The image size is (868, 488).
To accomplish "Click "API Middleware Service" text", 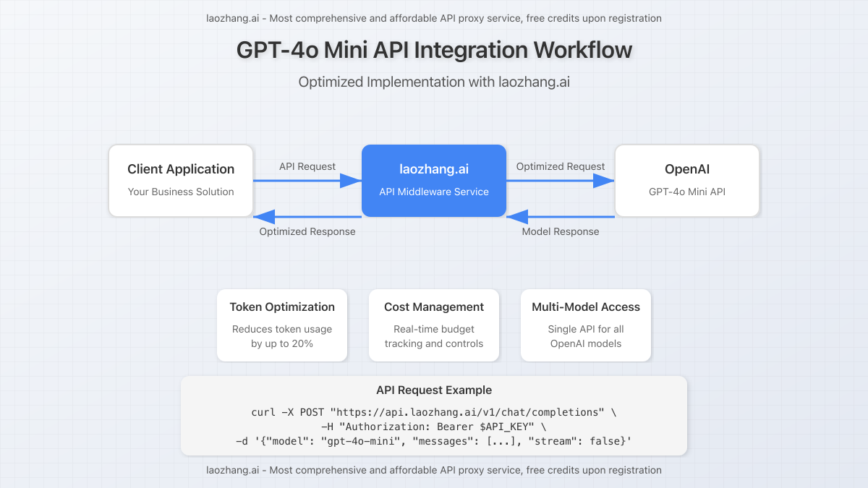I will click(434, 192).
